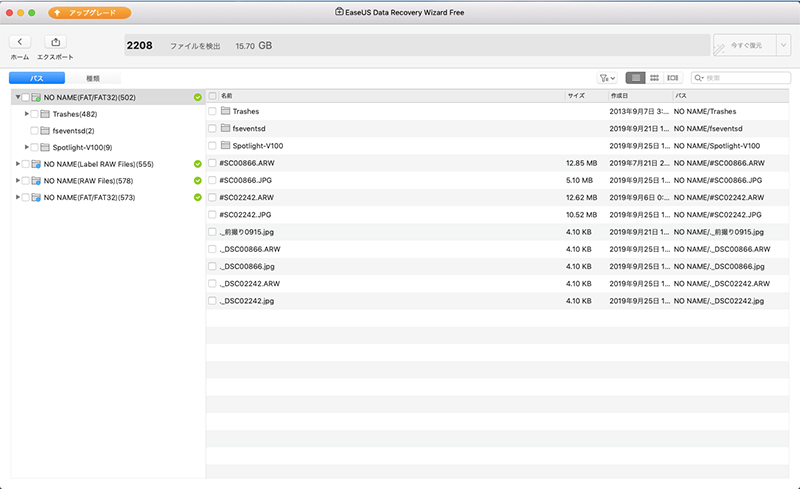
Task: Expand NO NAME(RAW Files)(578) node
Action: [x=18, y=181]
